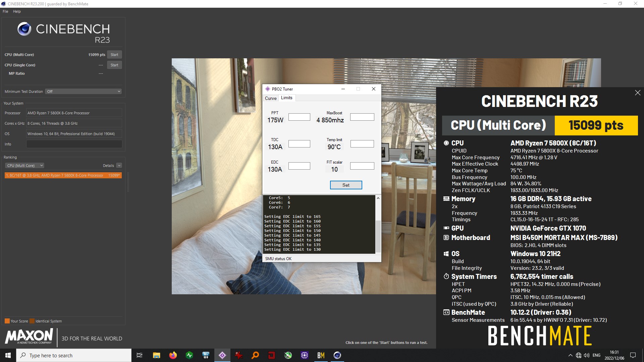This screenshot has width=644, height=362.
Task: Open network status tray icon
Action: pos(579,355)
